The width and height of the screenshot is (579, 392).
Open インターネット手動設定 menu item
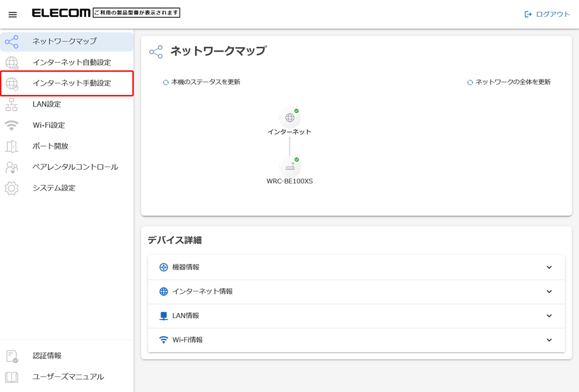pos(72,83)
